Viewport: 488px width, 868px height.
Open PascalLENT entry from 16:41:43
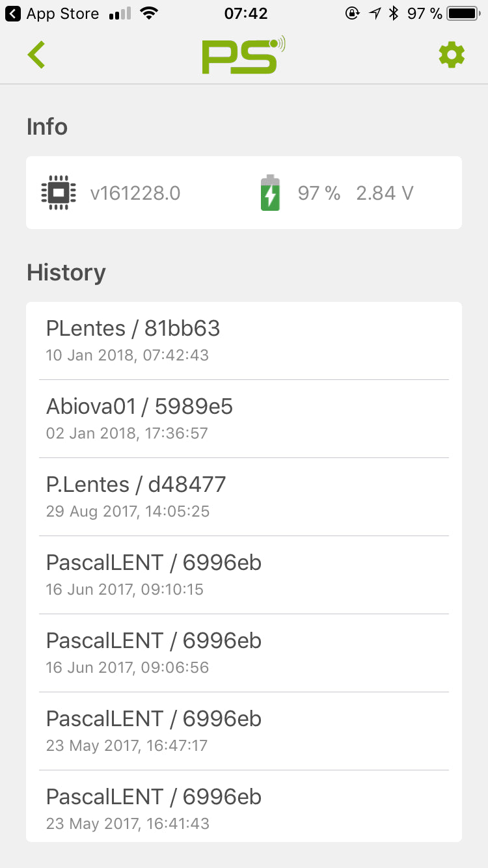tap(244, 809)
